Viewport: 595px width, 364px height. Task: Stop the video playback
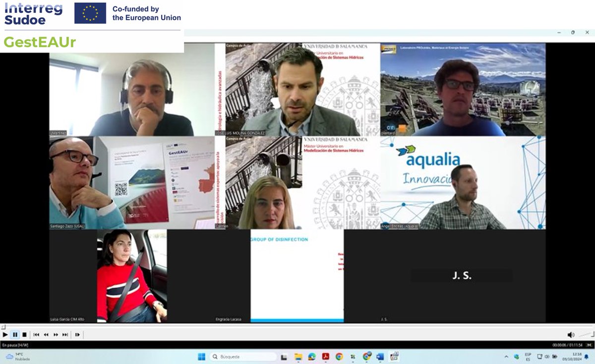(x=26, y=335)
